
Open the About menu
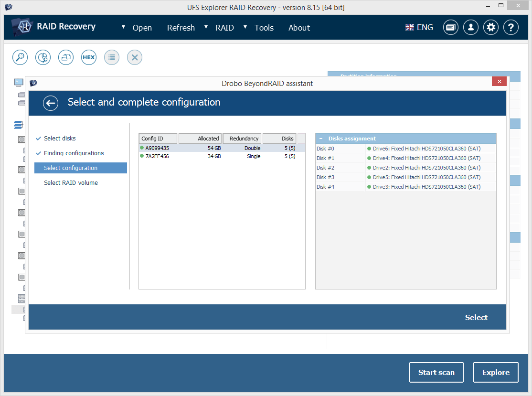pos(299,28)
